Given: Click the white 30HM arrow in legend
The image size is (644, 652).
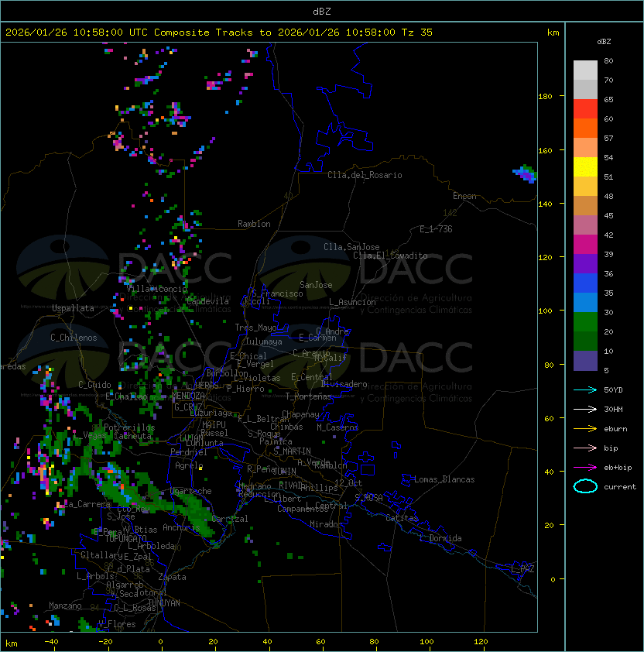Looking at the screenshot, I should [x=585, y=409].
